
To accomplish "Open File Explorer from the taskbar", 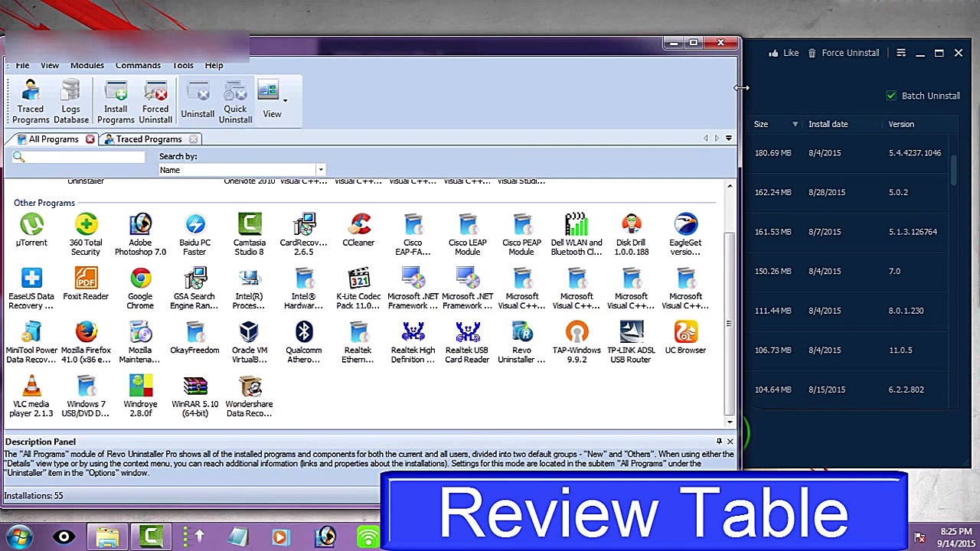I will (x=107, y=536).
